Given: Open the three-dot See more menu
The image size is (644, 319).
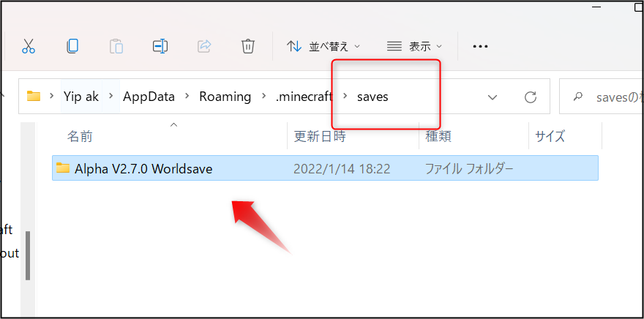Looking at the screenshot, I should coord(480,46).
